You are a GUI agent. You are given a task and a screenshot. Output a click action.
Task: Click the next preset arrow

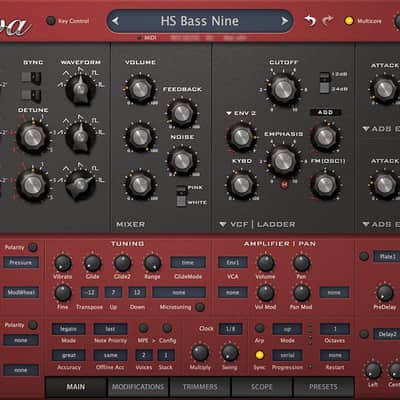284,21
